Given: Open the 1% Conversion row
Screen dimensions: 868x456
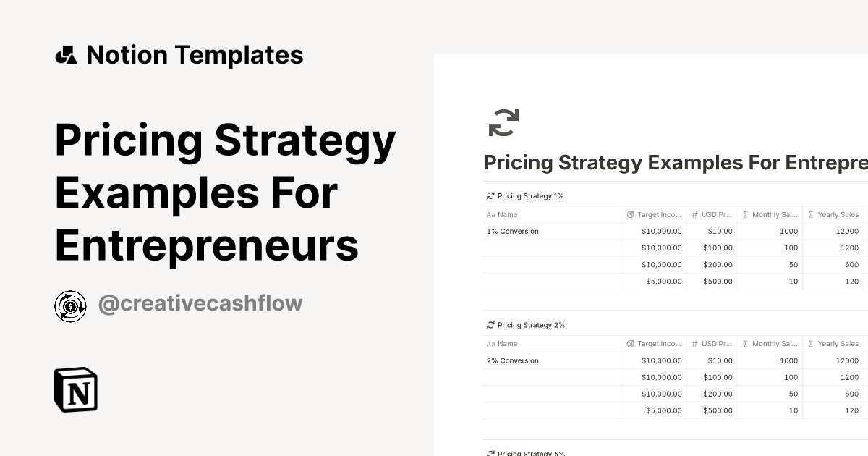Looking at the screenshot, I should pos(512,231).
